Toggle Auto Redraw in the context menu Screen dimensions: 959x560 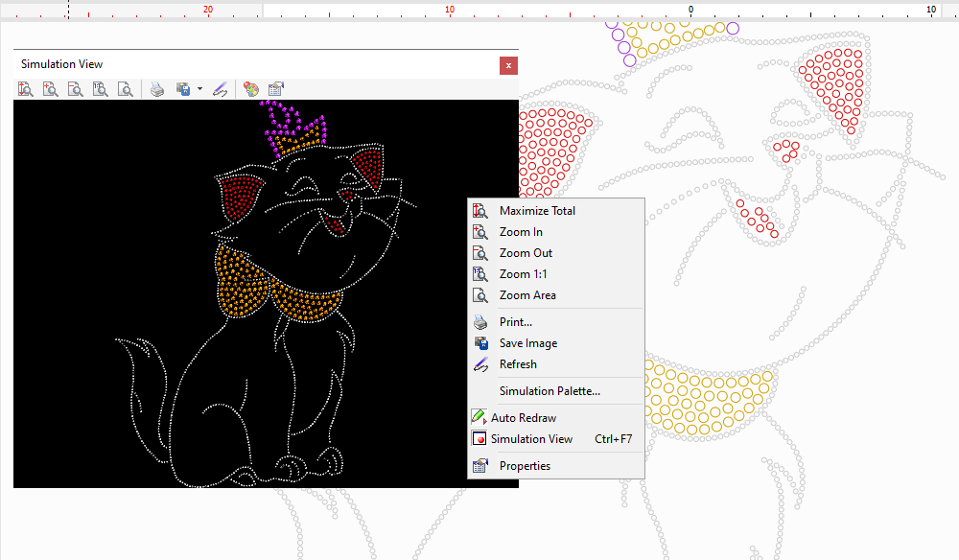click(556, 418)
